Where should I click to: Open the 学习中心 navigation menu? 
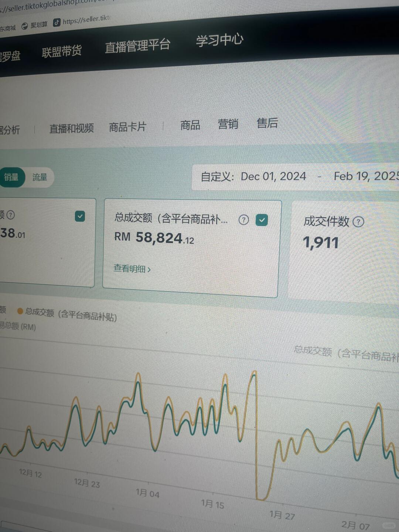(x=219, y=40)
